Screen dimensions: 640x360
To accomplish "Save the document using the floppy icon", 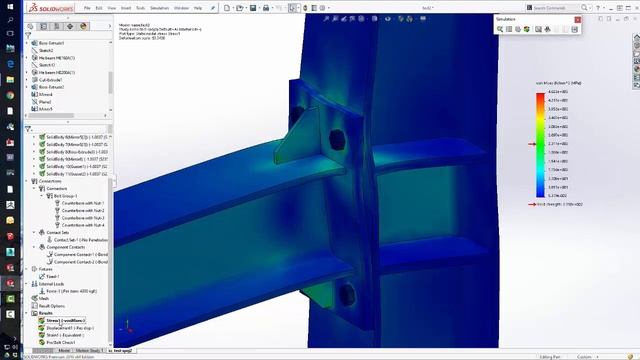I will coord(253,8).
